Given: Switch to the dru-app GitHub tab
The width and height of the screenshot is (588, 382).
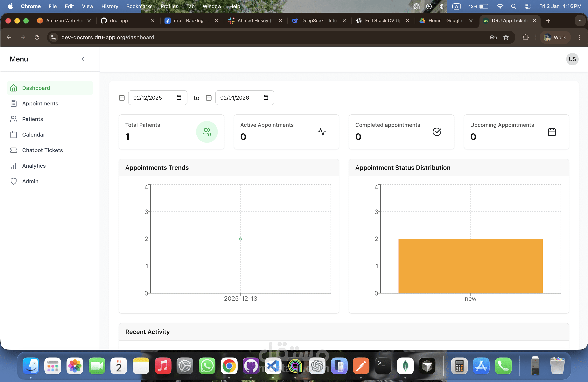Looking at the screenshot, I should point(119,20).
